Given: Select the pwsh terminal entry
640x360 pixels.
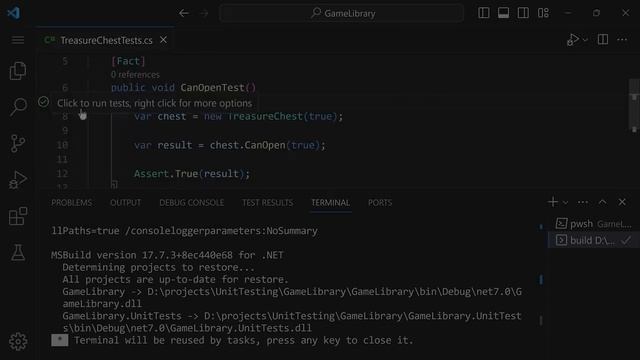Looking at the screenshot, I should 594,224.
